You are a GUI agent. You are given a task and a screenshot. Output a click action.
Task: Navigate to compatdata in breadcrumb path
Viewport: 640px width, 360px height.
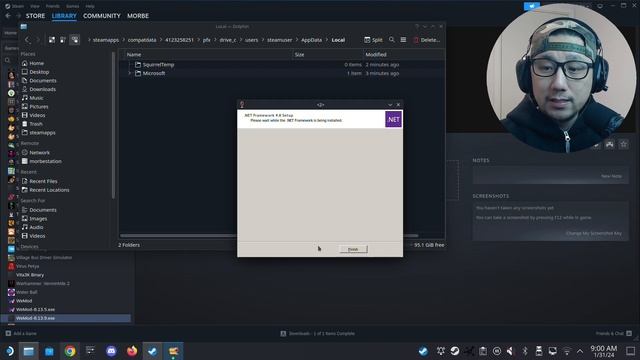coord(142,40)
